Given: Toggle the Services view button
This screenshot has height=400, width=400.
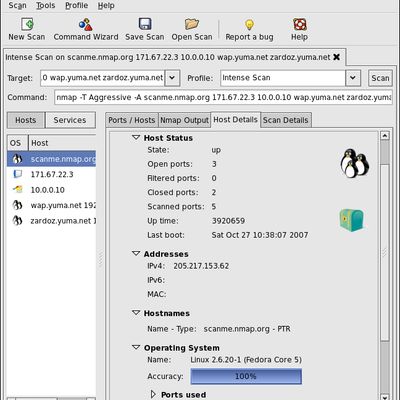Looking at the screenshot, I should click(x=70, y=120).
